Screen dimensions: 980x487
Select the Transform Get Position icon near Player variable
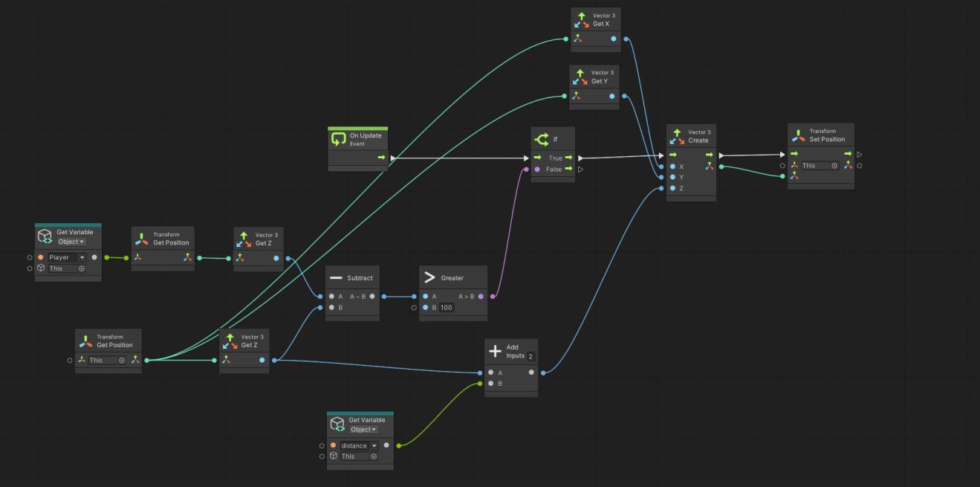click(143, 238)
